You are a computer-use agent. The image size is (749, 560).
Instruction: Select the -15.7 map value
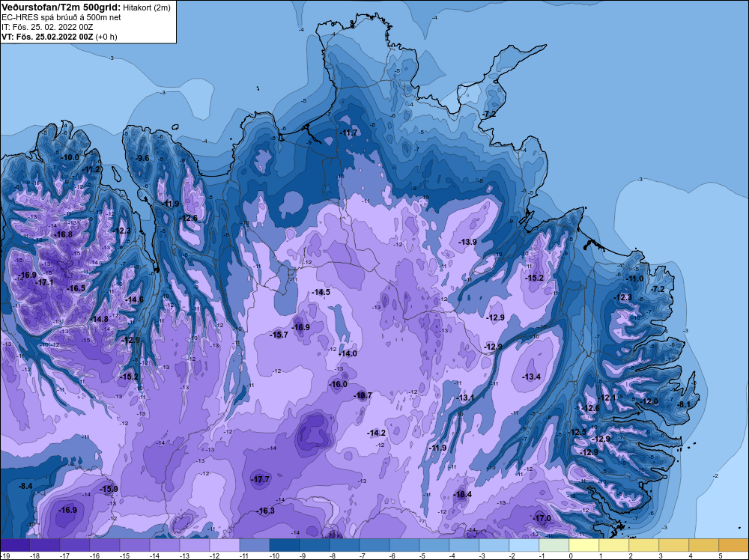279,335
